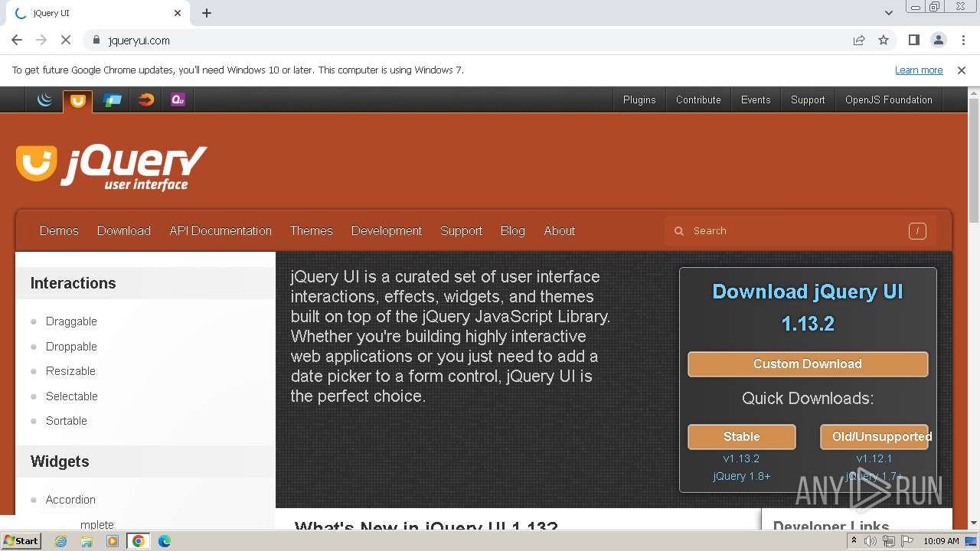Open Plugins in top bar
The width and height of the screenshot is (980, 551).
[639, 99]
